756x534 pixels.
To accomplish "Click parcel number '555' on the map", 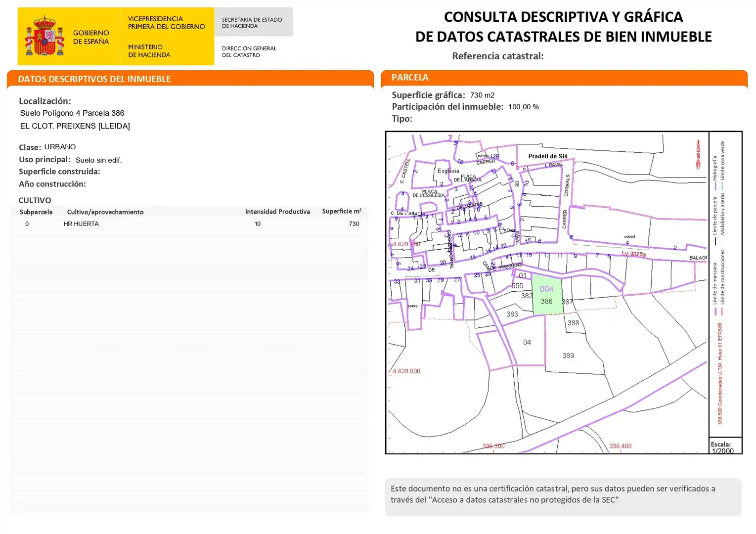I will tap(517, 286).
